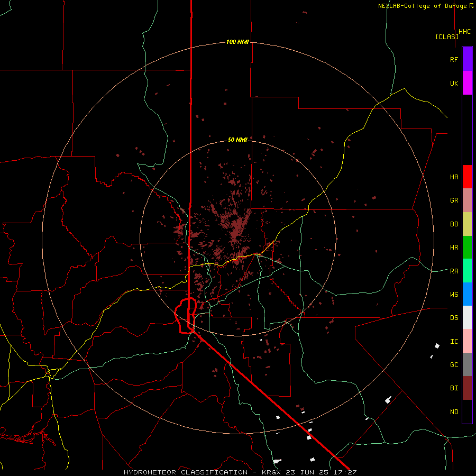
Task: Click the UK legend label
Action: [454, 83]
